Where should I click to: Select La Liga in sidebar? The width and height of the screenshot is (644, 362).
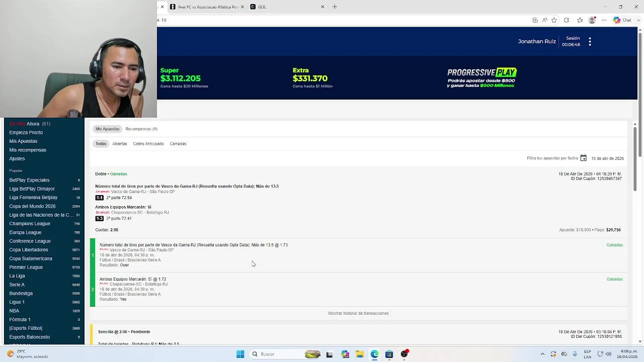point(44,276)
